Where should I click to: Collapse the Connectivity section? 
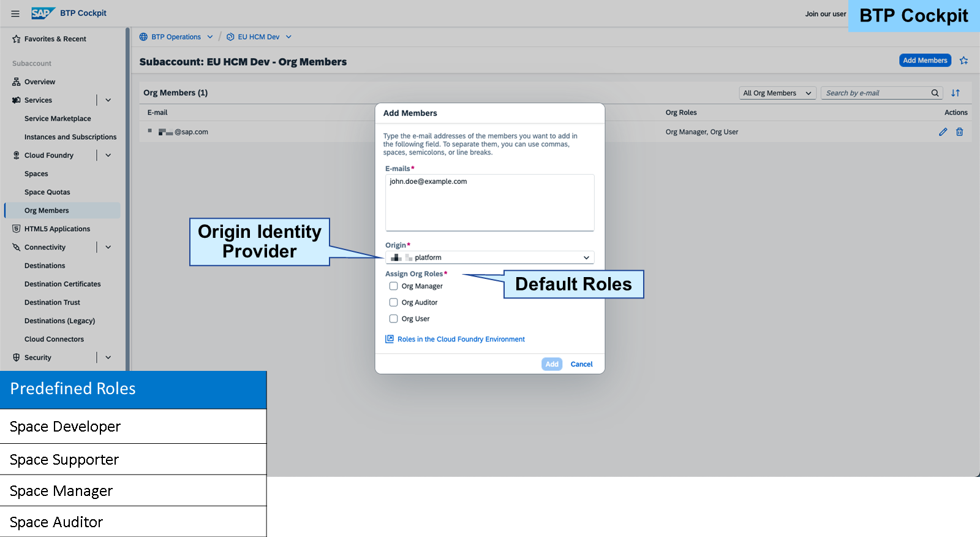point(108,247)
